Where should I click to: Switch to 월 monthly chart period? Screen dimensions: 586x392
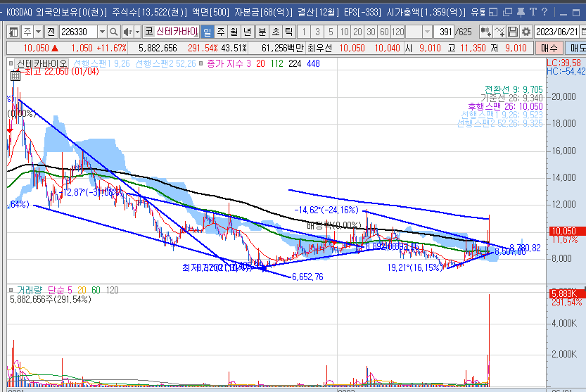click(x=234, y=32)
